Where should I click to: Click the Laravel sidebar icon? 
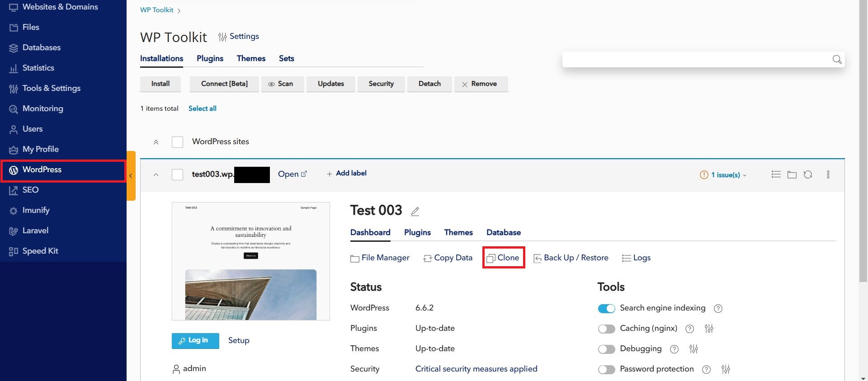tap(14, 231)
